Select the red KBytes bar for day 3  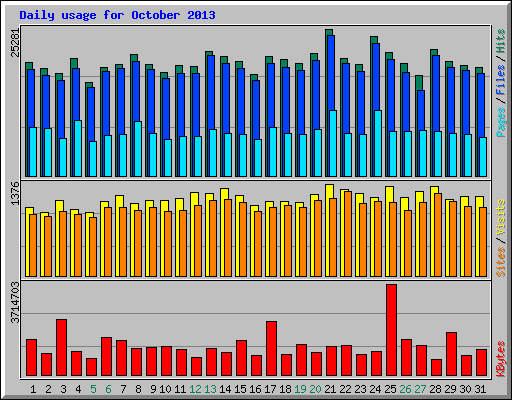click(61, 348)
